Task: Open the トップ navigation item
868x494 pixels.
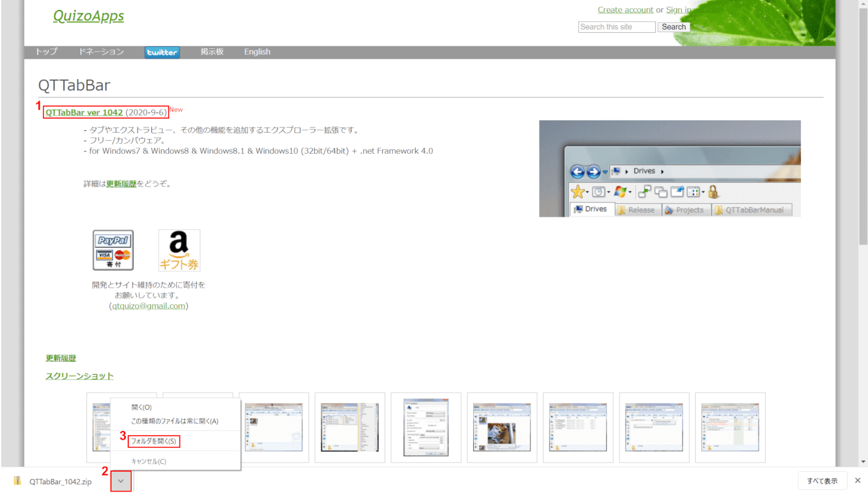Action: click(46, 52)
